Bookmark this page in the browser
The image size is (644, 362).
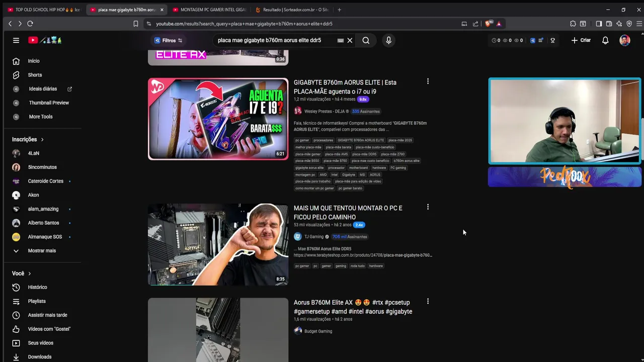click(x=136, y=24)
